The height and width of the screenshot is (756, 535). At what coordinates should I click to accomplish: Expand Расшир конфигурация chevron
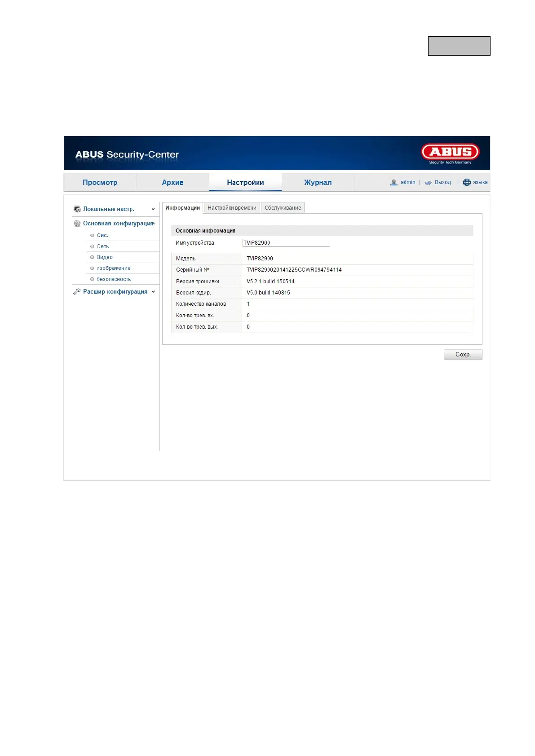pos(153,292)
